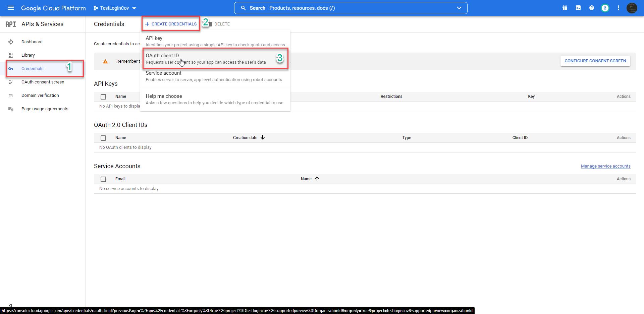Click CREATE CREDENTIALS button
The width and height of the screenshot is (644, 314).
point(171,24)
